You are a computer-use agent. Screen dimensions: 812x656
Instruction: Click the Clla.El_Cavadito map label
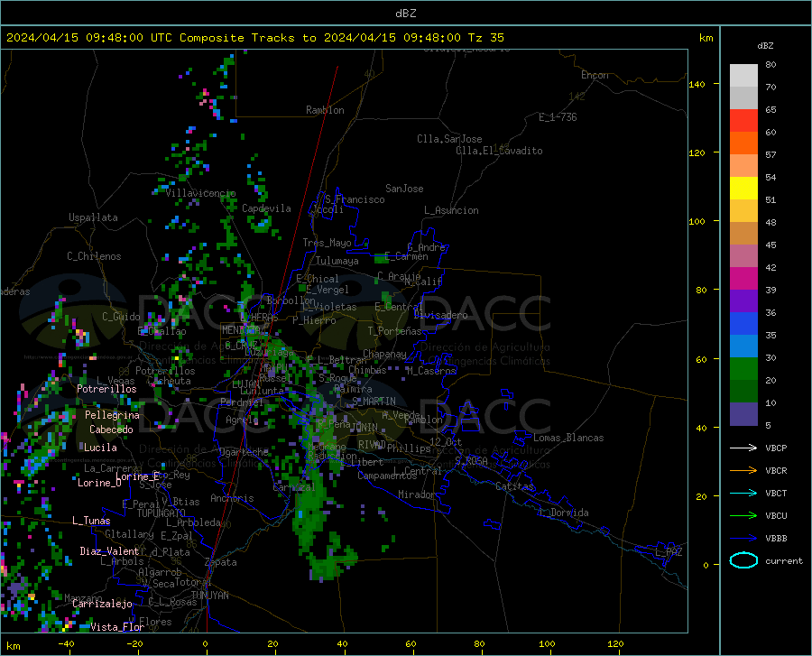pyautogui.click(x=499, y=151)
